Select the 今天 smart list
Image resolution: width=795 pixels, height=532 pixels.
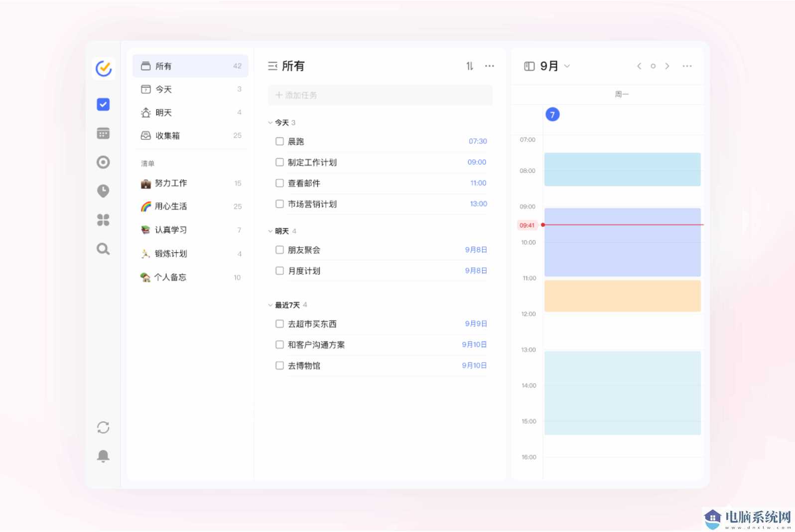[190, 90]
